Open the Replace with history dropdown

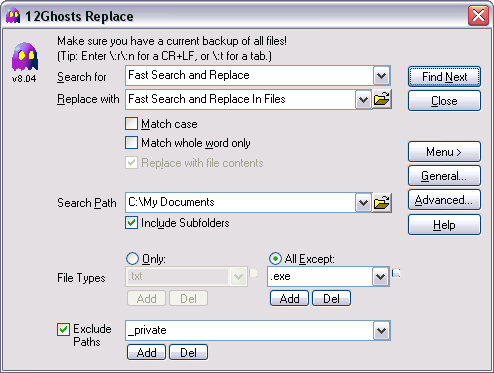pyautogui.click(x=363, y=100)
